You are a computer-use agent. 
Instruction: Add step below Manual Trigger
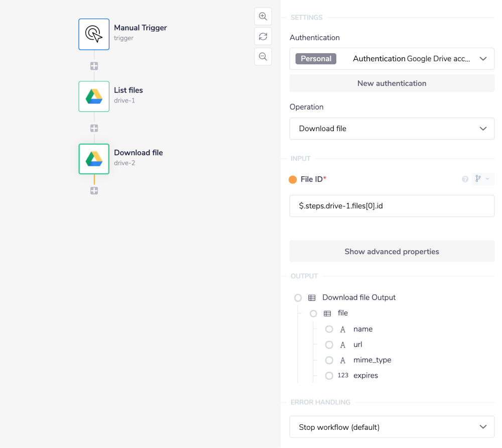point(94,66)
